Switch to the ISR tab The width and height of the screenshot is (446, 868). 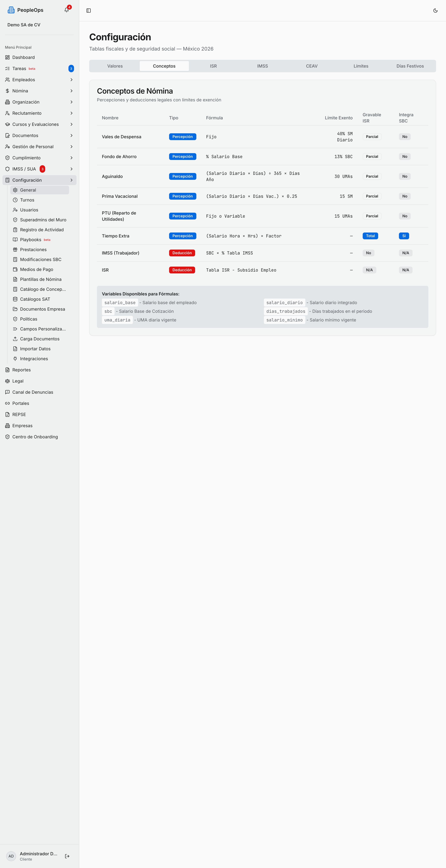(x=213, y=66)
